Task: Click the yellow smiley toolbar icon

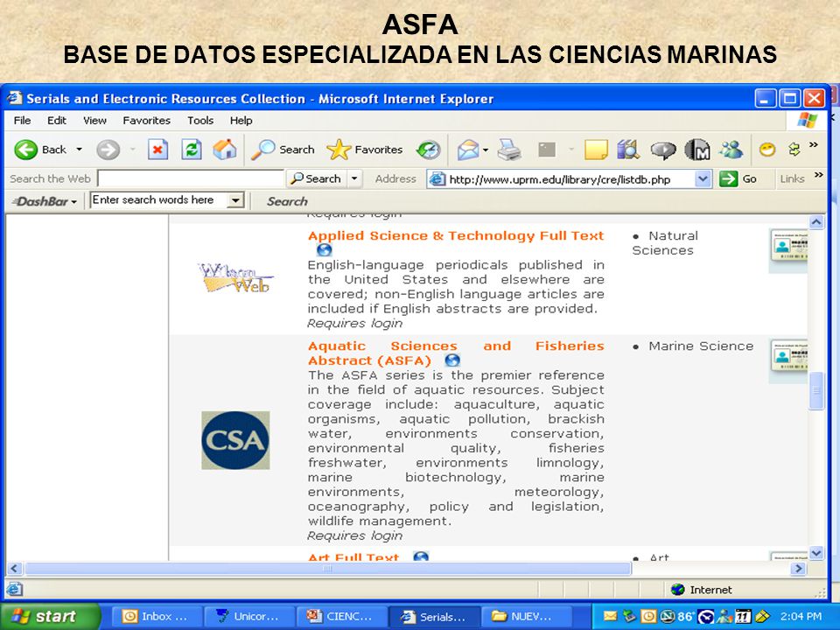Action: (767, 150)
